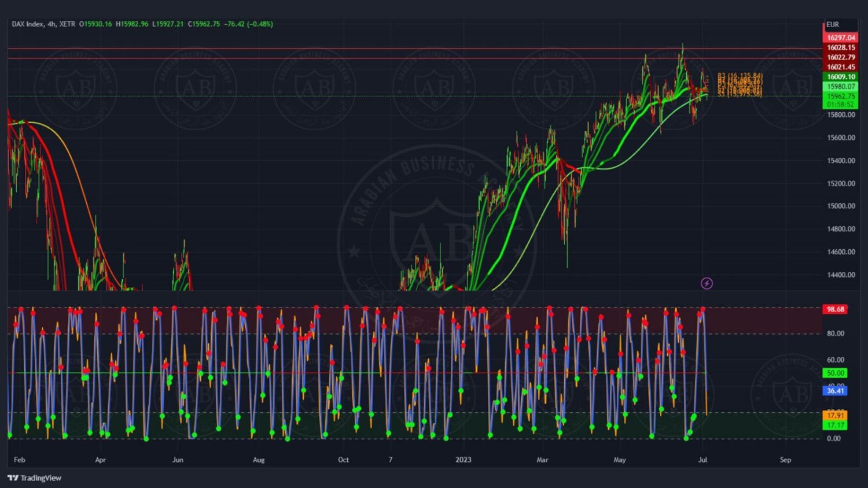The image size is (868, 488).
Task: Select the 16021.45 price label
Action: coord(840,67)
